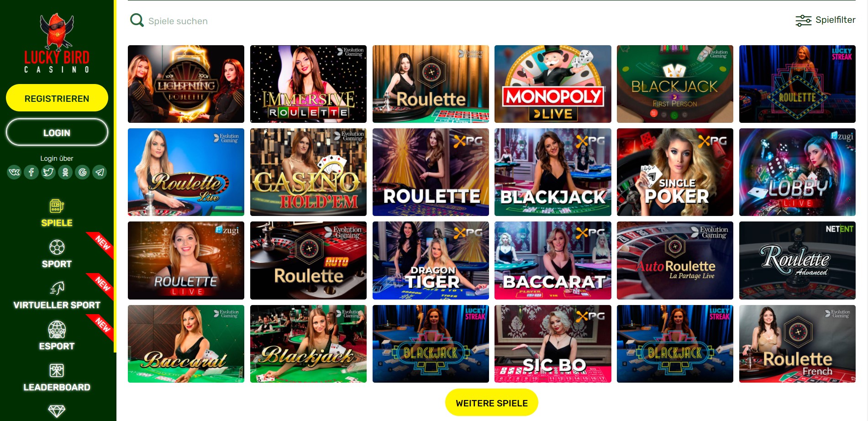
Task: Select the Odnoklassniki login icon
Action: pos(65,172)
